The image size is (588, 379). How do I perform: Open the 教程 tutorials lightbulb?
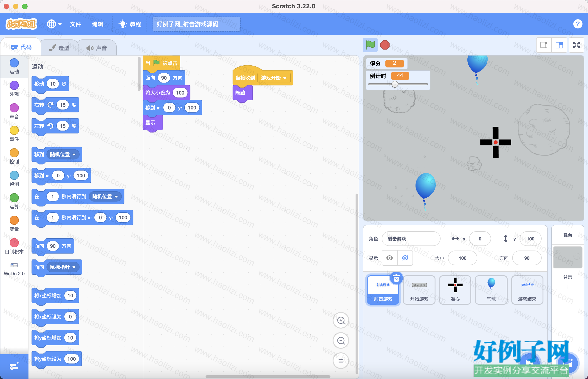pos(130,24)
